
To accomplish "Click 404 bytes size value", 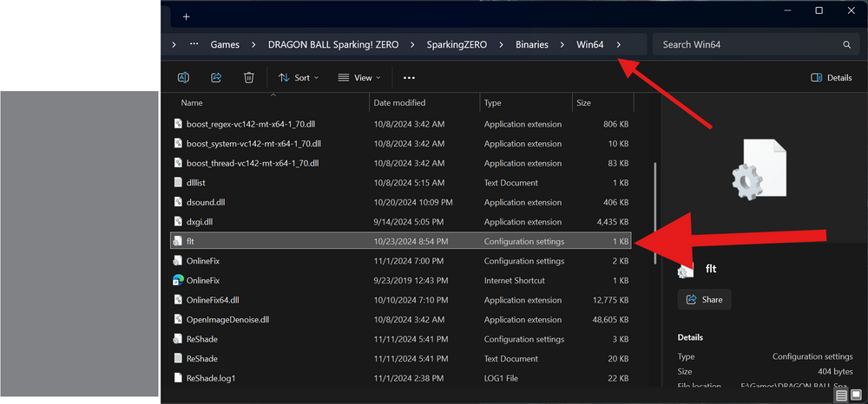I will (x=835, y=371).
